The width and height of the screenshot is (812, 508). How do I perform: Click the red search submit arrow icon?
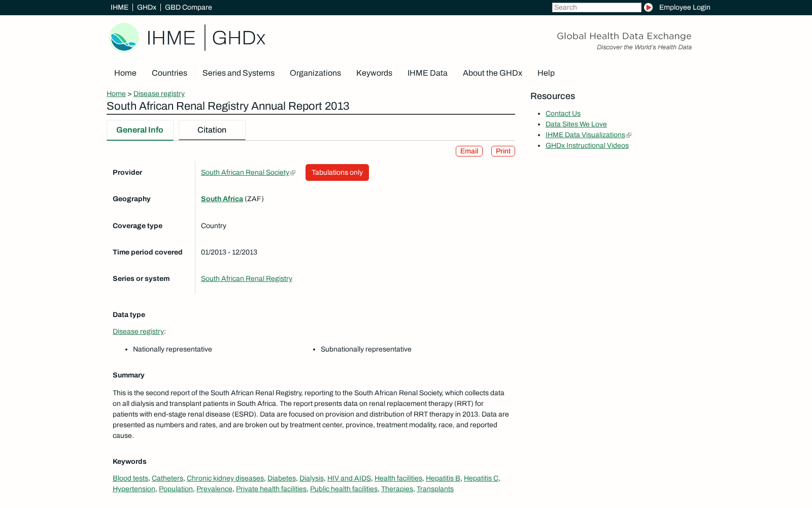pos(648,7)
